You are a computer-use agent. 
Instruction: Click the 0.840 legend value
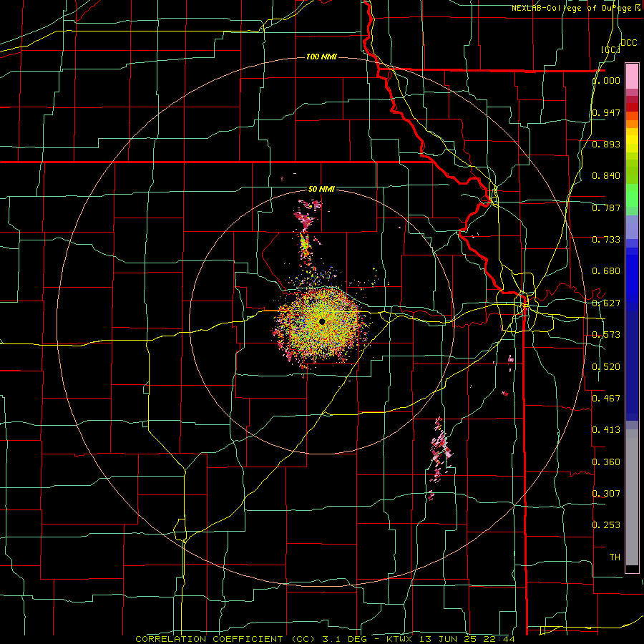click(x=606, y=176)
